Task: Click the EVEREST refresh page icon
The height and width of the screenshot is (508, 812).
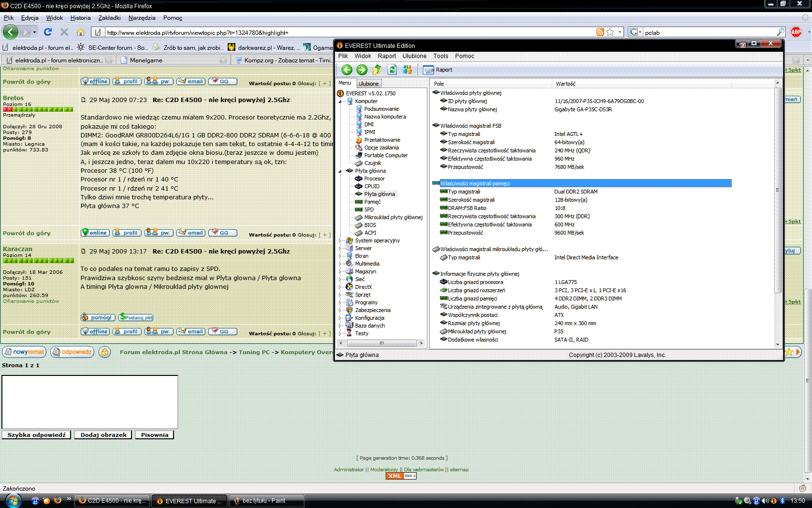Action: pos(392,70)
